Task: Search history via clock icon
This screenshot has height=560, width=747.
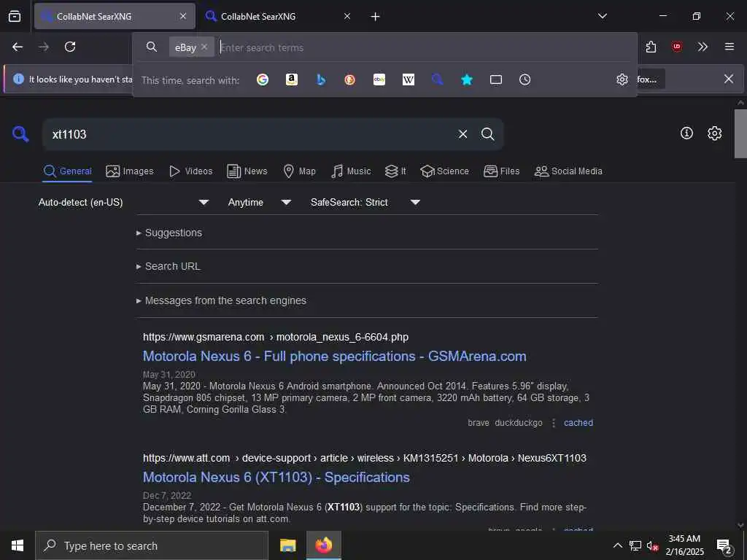Action: (x=525, y=79)
